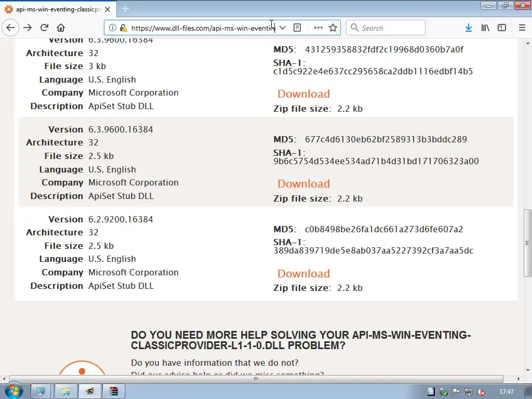Open the network status tray icon
This screenshot has height=399, width=532.
[x=469, y=392]
